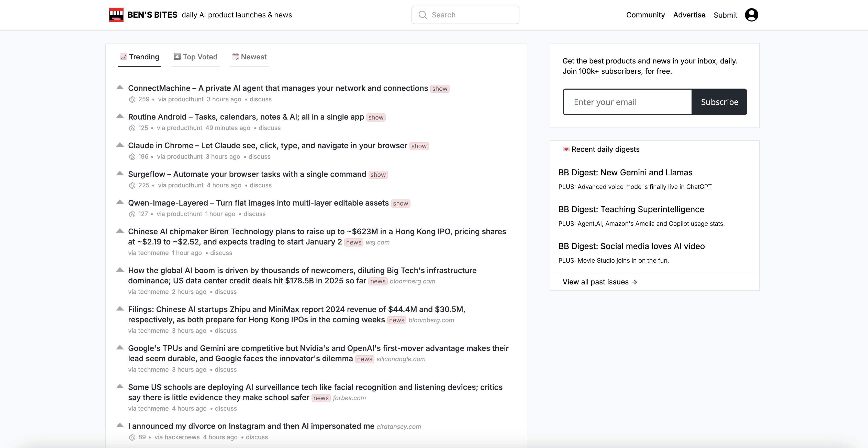Open the ConnectMachine post title

pos(278,88)
